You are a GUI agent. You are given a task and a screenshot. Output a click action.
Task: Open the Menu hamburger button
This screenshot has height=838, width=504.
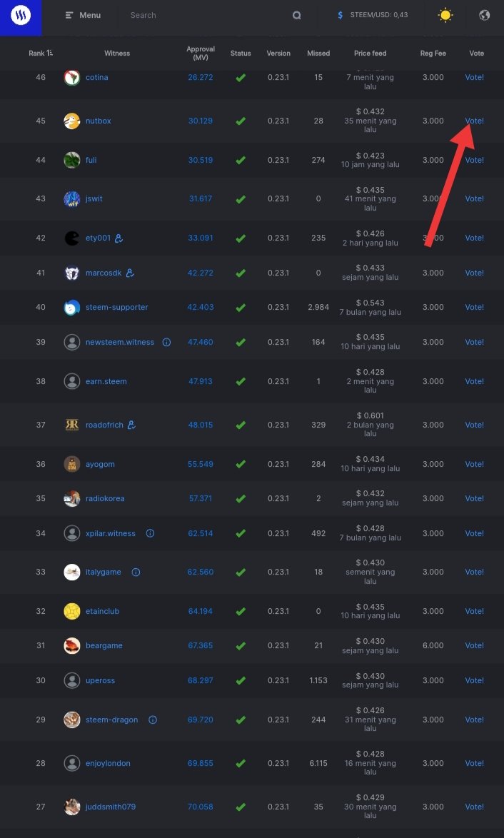pos(83,15)
